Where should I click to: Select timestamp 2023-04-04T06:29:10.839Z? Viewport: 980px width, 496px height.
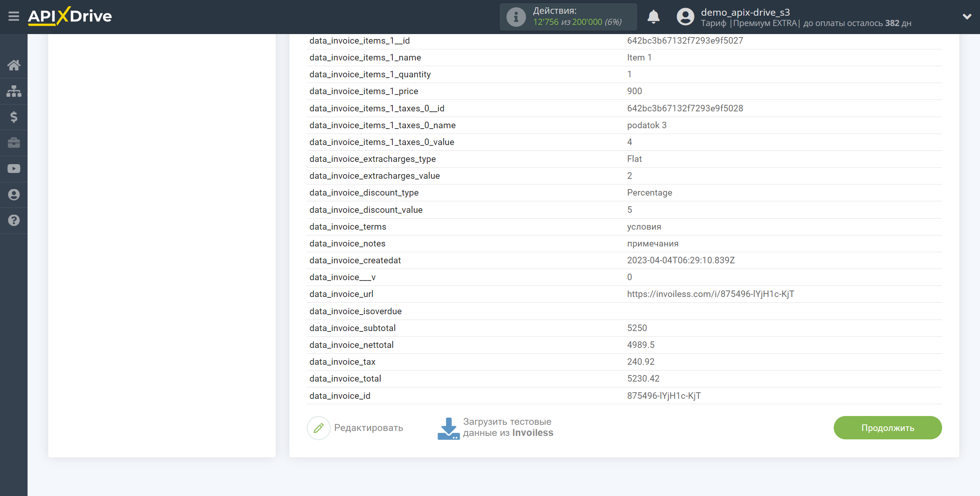coord(681,260)
